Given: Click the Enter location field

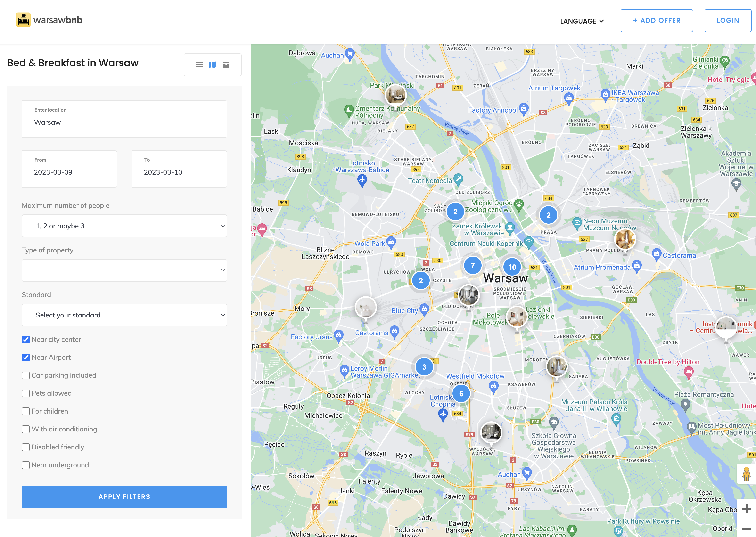Looking at the screenshot, I should pos(124,119).
